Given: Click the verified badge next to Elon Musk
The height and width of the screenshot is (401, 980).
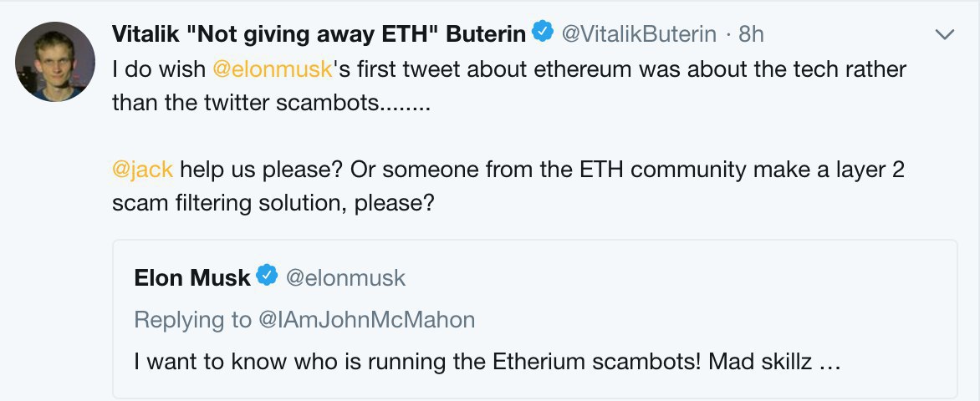Looking at the screenshot, I should tap(267, 276).
